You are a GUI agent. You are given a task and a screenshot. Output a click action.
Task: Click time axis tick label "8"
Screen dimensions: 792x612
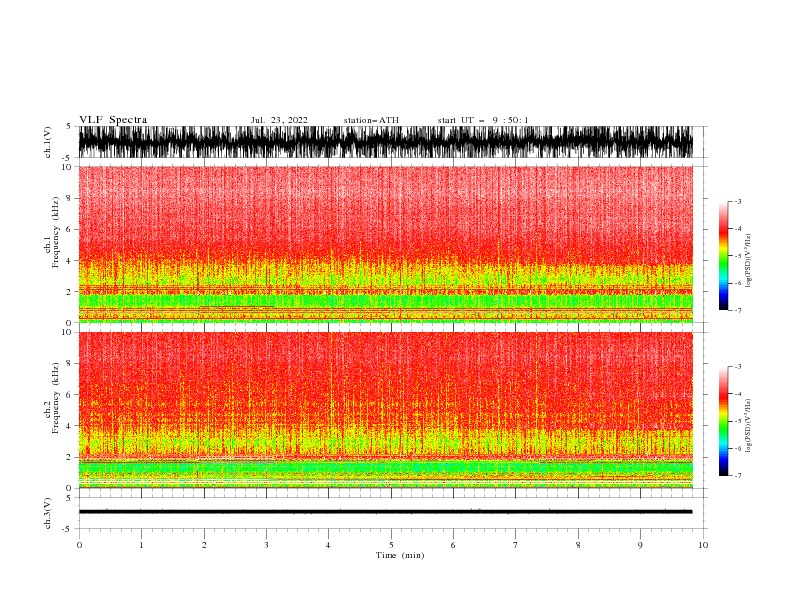click(578, 545)
